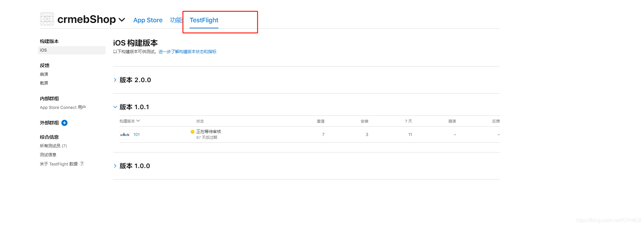Viewport: 644px width, 226px height.
Task: Collapse 版本 1.0.1 section
Action: point(115,107)
